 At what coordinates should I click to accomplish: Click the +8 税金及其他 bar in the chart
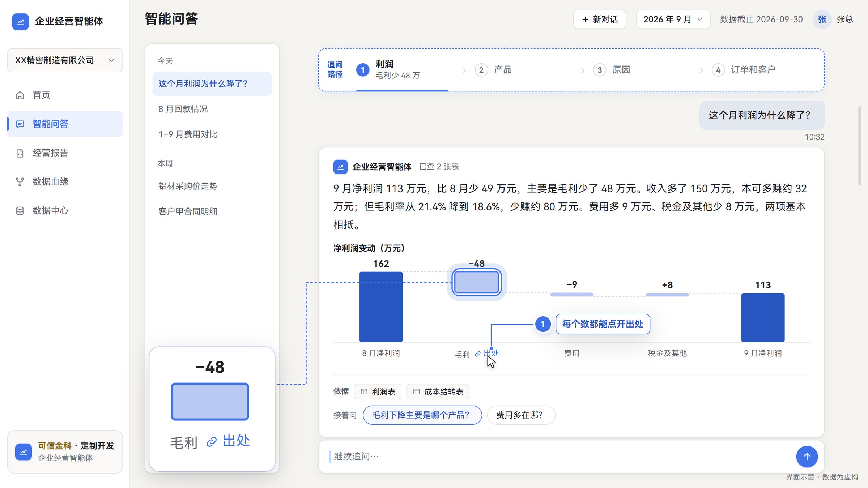667,295
